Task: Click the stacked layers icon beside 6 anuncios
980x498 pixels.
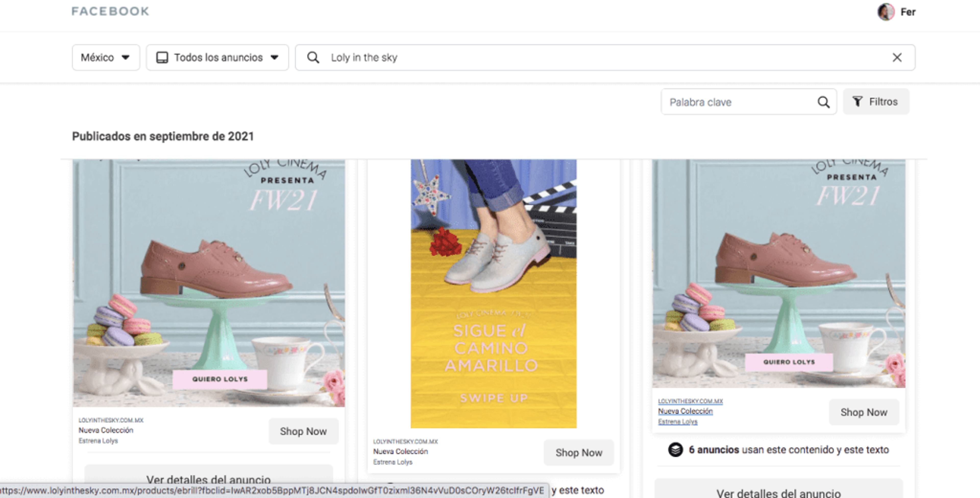Action: tap(675, 450)
